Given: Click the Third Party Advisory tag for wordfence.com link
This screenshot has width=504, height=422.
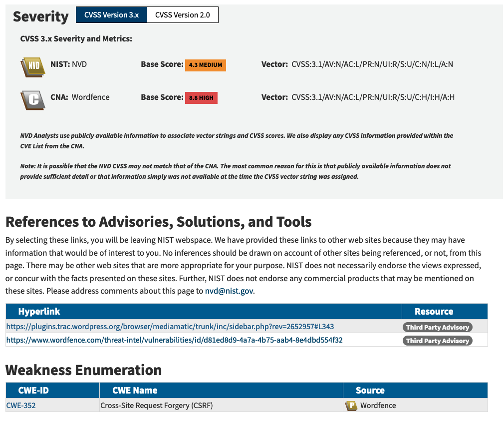Looking at the screenshot, I should click(x=437, y=341).
